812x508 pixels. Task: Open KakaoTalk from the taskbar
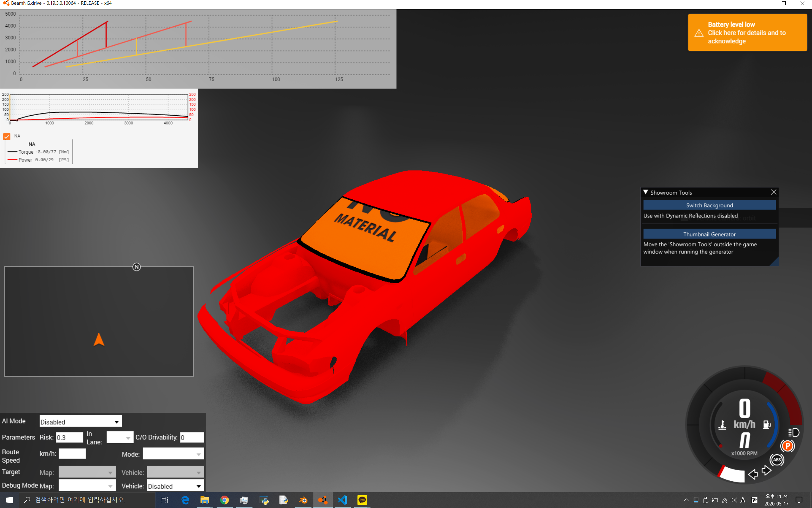point(362,500)
